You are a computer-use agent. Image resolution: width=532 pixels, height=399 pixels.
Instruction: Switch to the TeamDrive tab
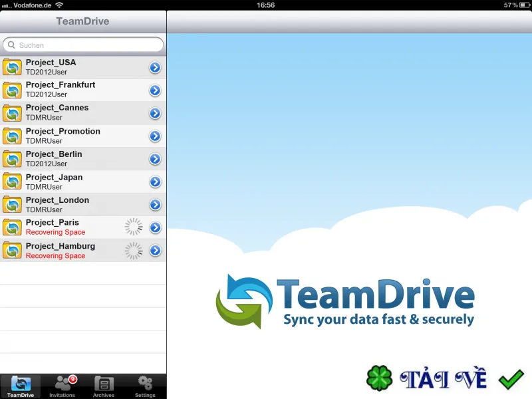point(21,386)
